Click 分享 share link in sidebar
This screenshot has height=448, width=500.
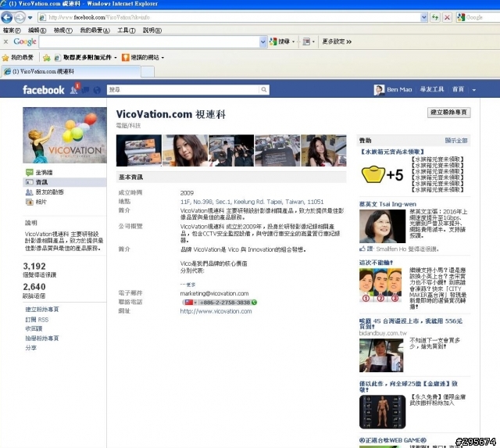(31, 348)
